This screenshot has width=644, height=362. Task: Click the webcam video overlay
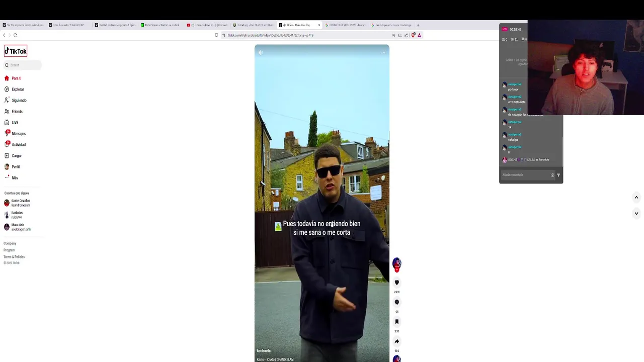point(586,67)
